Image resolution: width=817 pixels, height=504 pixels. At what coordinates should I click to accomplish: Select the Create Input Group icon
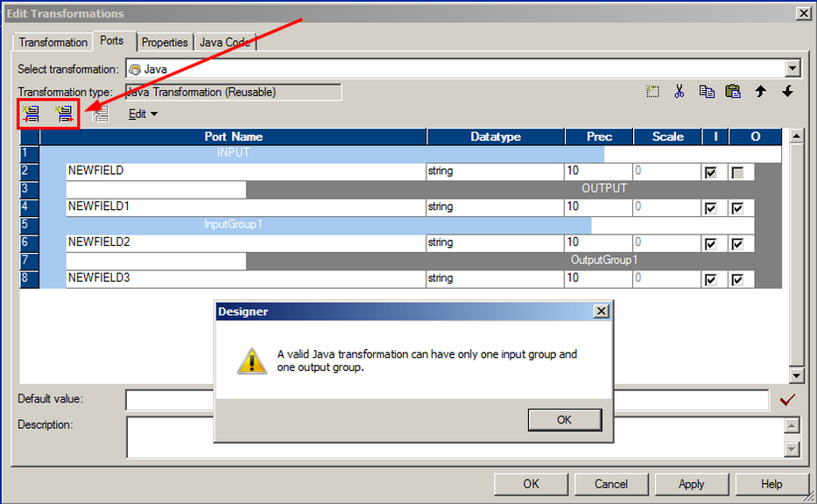tap(31, 114)
